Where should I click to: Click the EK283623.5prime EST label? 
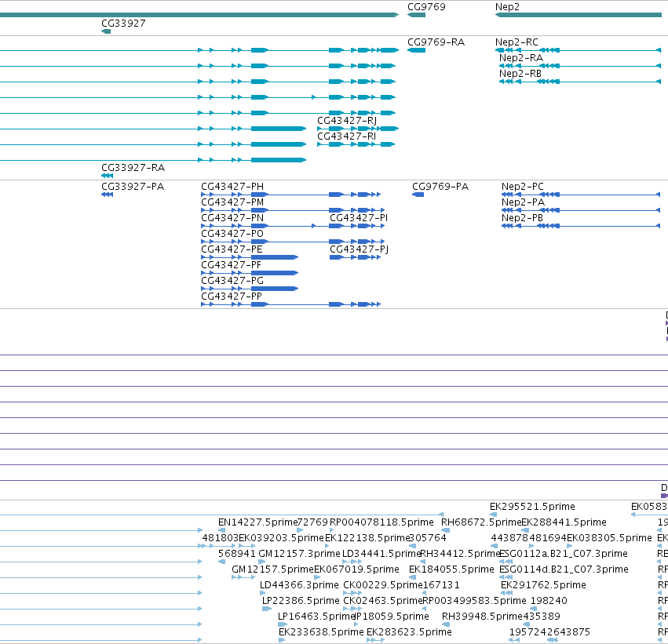pos(409,632)
